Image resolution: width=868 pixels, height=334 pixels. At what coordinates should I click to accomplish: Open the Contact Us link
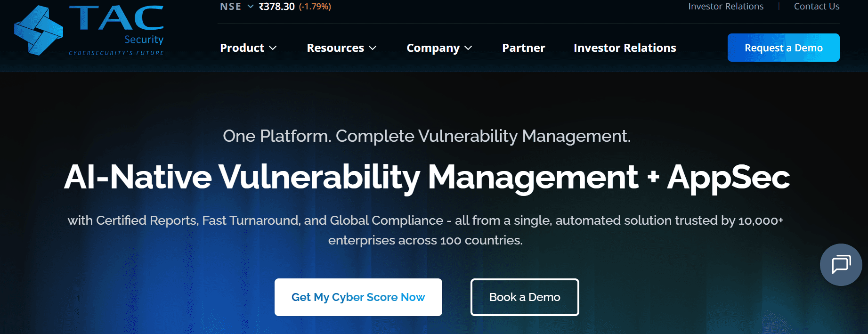pyautogui.click(x=817, y=7)
